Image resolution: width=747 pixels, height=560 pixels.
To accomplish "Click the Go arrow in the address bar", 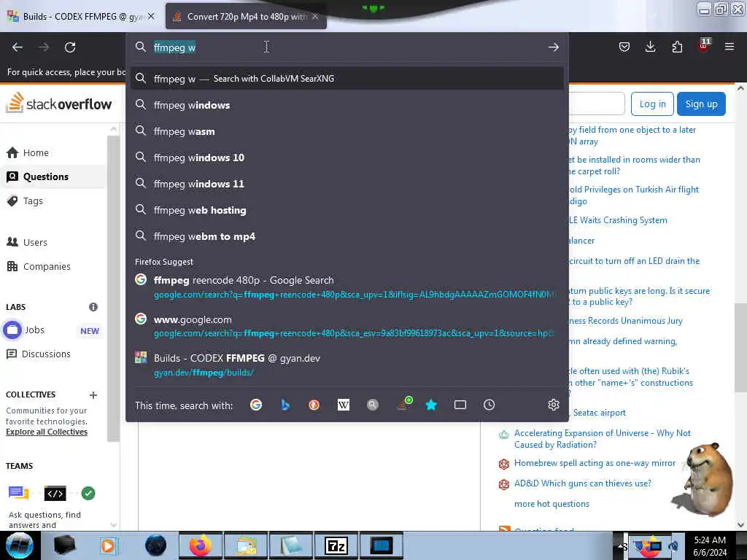I will point(553,47).
